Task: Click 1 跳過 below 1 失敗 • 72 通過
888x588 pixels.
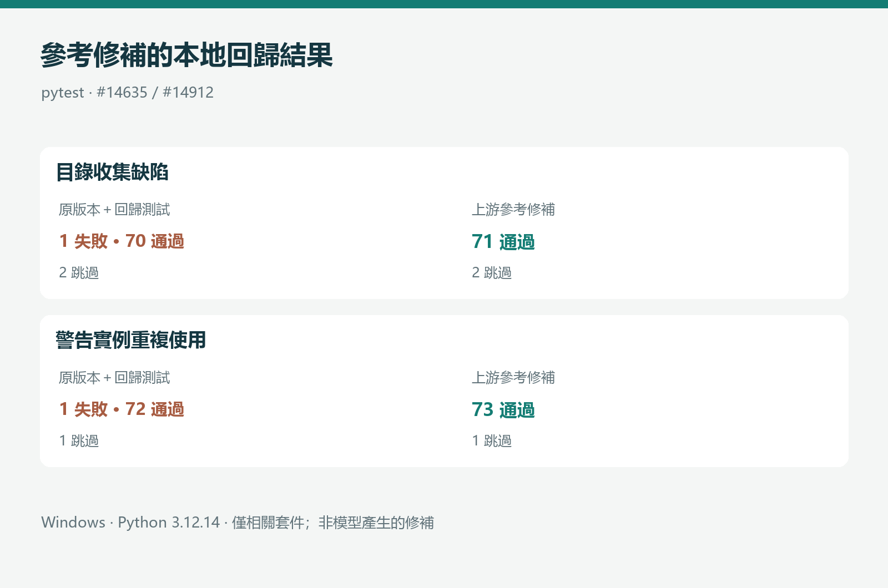Action: 79,440
